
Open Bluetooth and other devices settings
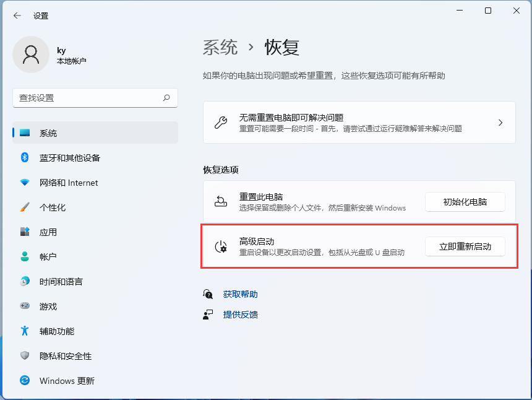click(x=25, y=158)
